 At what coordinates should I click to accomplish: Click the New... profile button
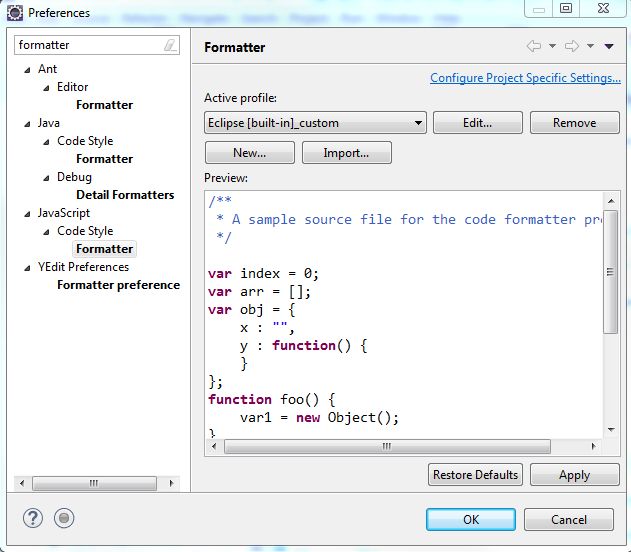pos(250,153)
